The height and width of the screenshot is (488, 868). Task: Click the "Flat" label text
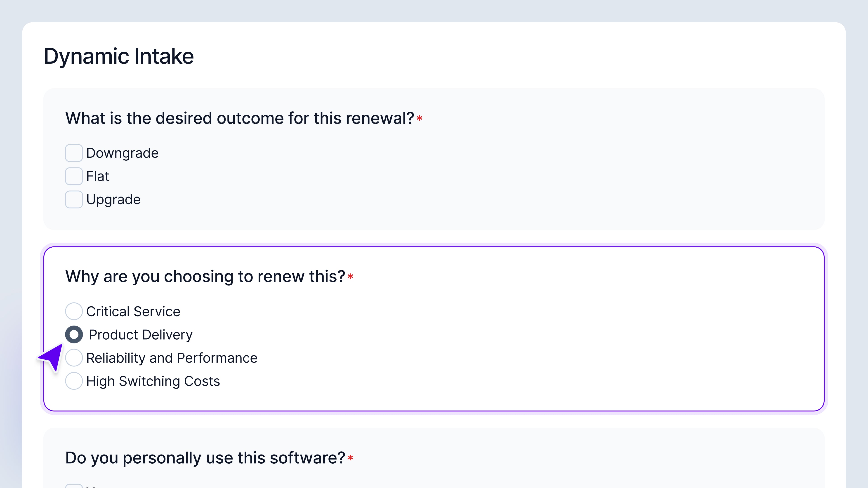click(97, 176)
